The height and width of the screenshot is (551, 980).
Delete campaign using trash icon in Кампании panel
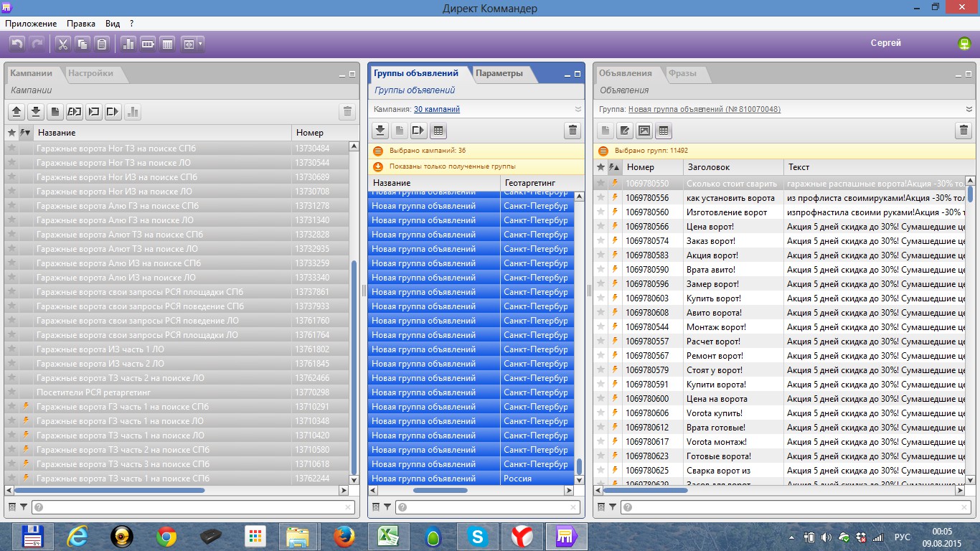click(x=347, y=112)
